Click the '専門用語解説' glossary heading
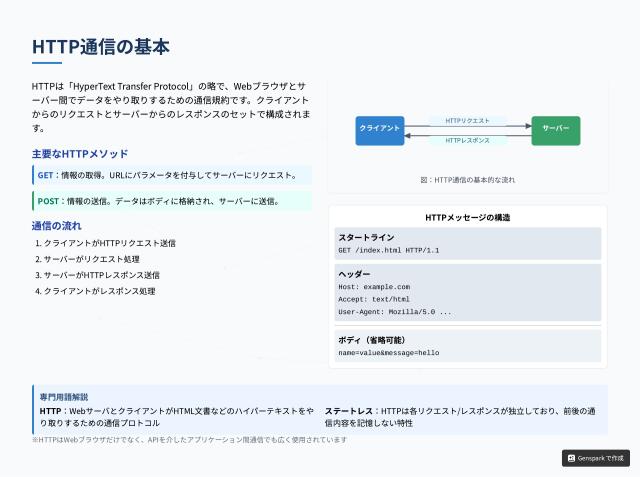Screen dimensions: 640x477 (64, 397)
